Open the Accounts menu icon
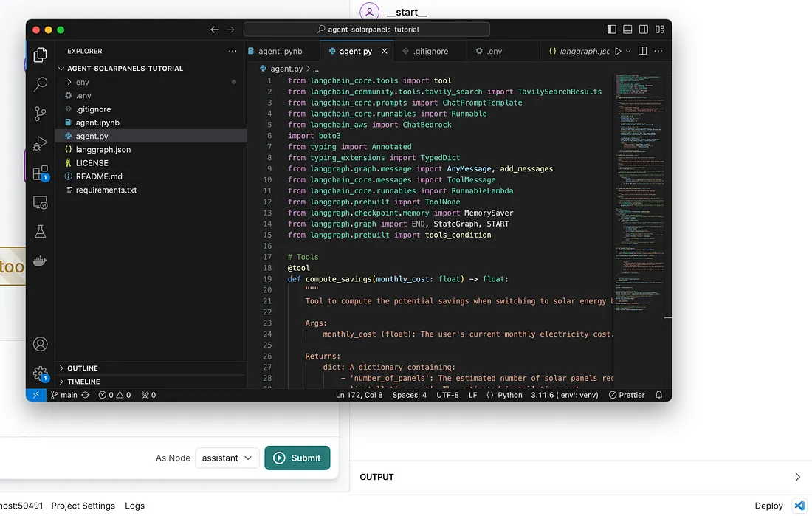This screenshot has width=812, height=516. pos(41,344)
